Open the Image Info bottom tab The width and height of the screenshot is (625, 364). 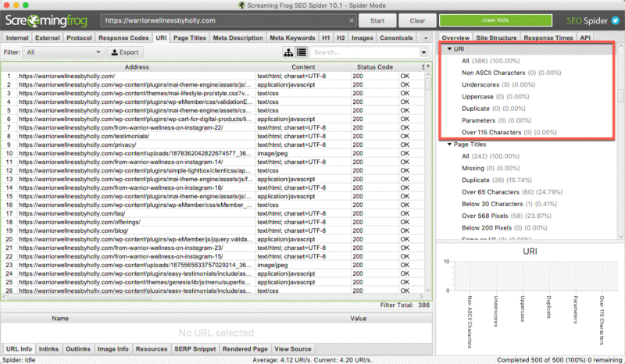(x=113, y=349)
